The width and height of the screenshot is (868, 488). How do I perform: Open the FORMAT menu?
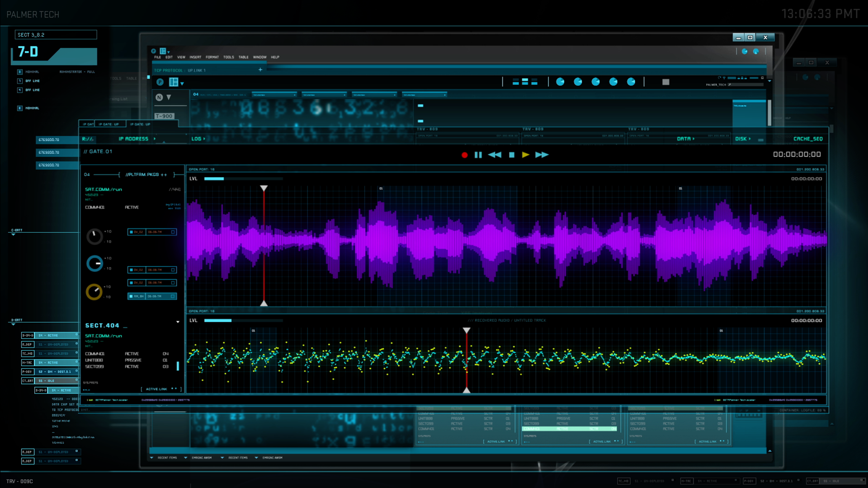pyautogui.click(x=212, y=57)
